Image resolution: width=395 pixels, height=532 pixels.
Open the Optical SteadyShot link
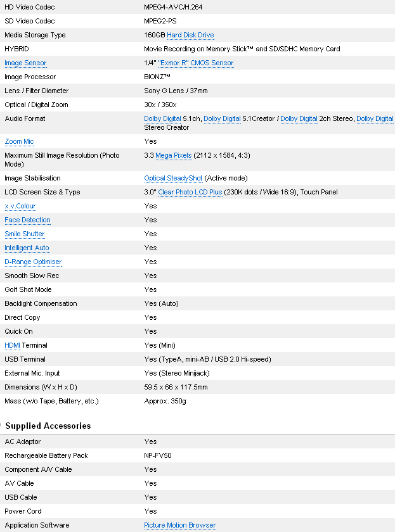coord(173,178)
